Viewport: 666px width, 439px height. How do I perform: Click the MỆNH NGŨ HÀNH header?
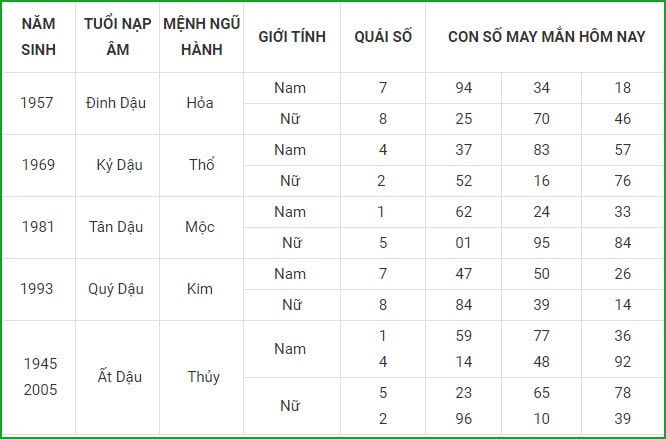point(201,37)
